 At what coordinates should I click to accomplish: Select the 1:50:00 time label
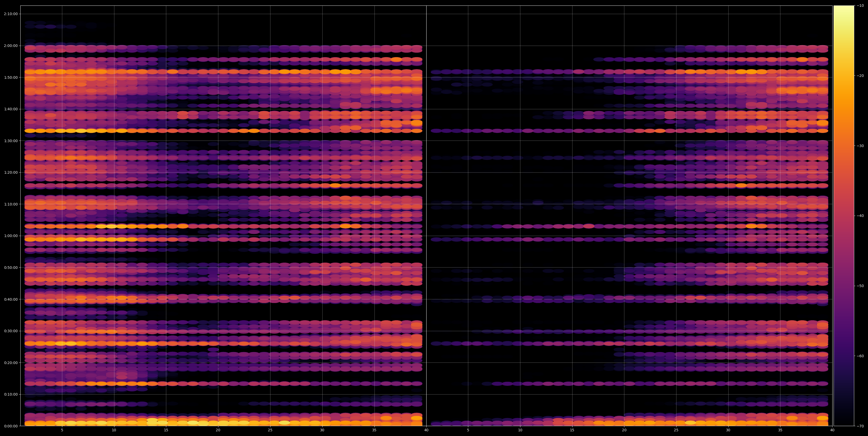click(x=11, y=77)
